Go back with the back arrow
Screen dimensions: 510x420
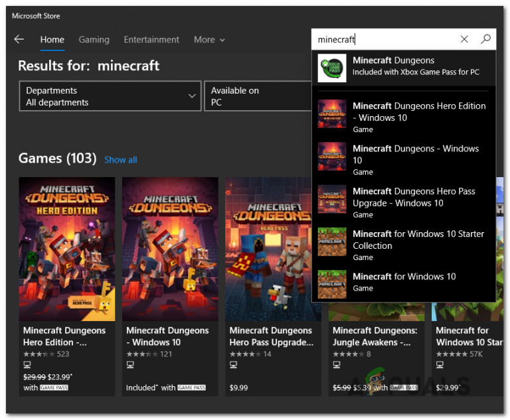tap(19, 39)
